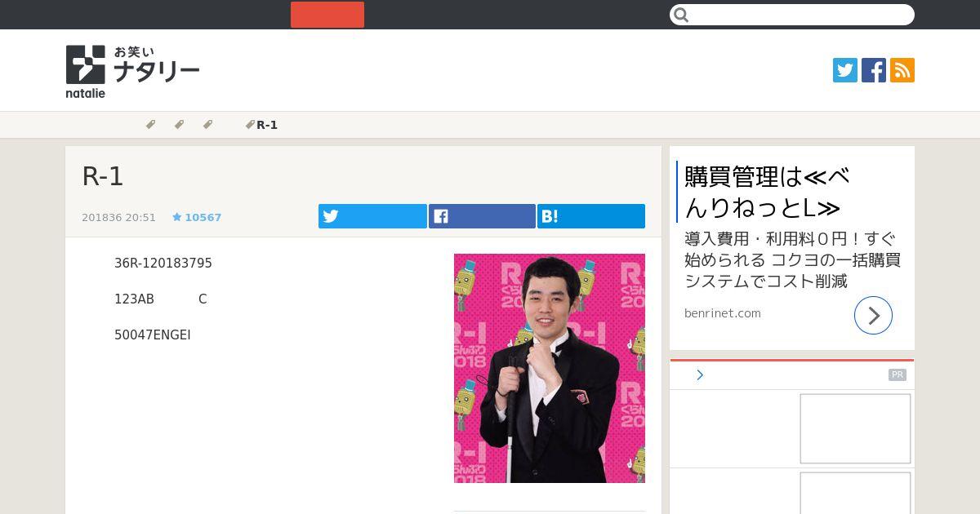Click the first tag icon in the breadcrumb bar

pyautogui.click(x=150, y=125)
